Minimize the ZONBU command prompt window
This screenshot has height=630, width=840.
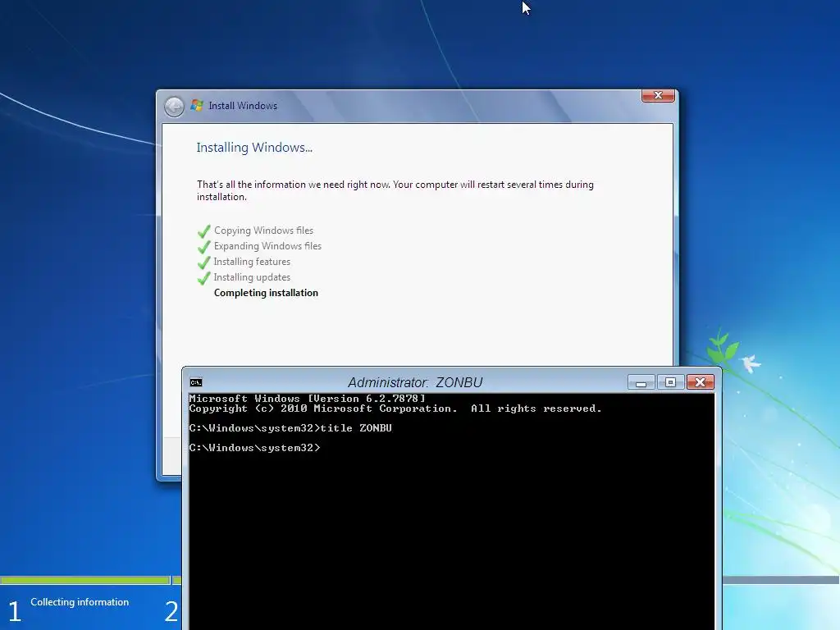click(x=641, y=382)
